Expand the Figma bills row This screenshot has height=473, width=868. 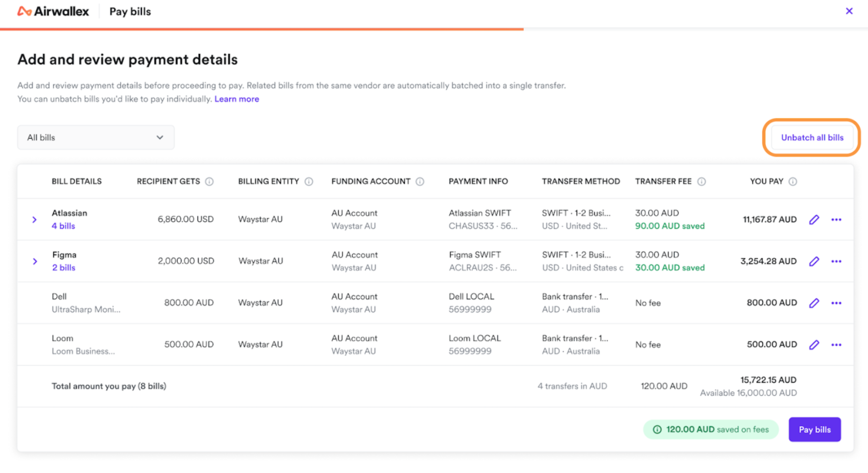35,261
